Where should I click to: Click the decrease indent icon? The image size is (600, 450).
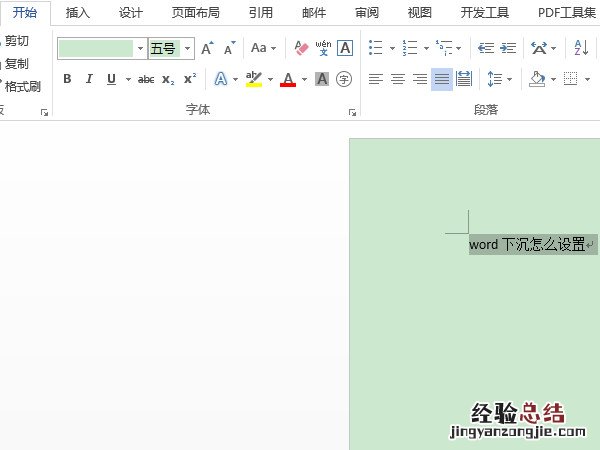(x=486, y=48)
